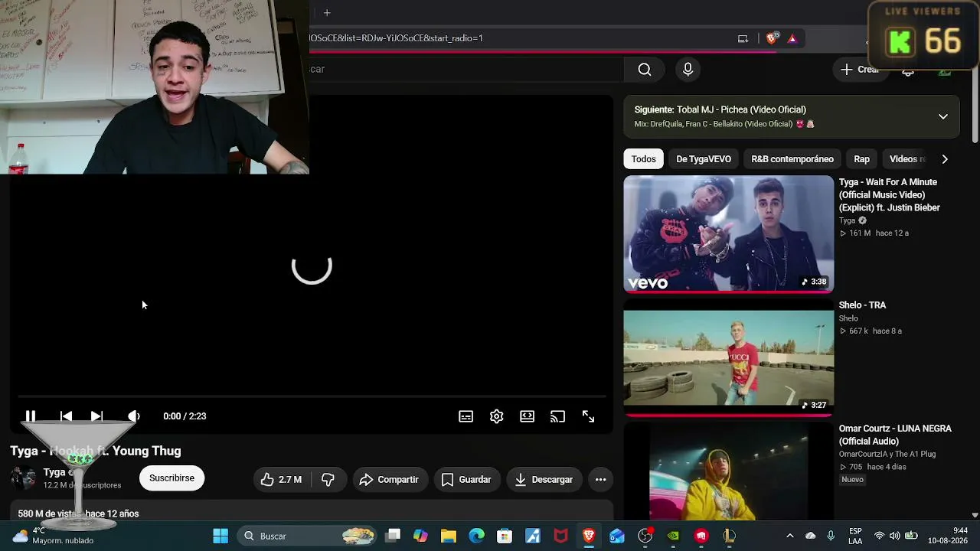Image resolution: width=980 pixels, height=551 pixels.
Task: Pause the video with the pause button
Action: pos(31,416)
